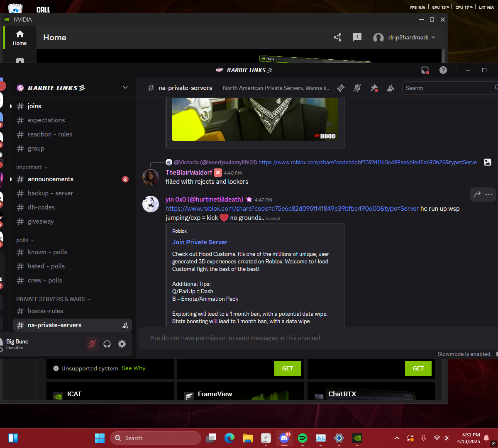Screen dimensions: 498x448
Task: Open TheBlairWaldorf's avatar
Action: [151, 177]
